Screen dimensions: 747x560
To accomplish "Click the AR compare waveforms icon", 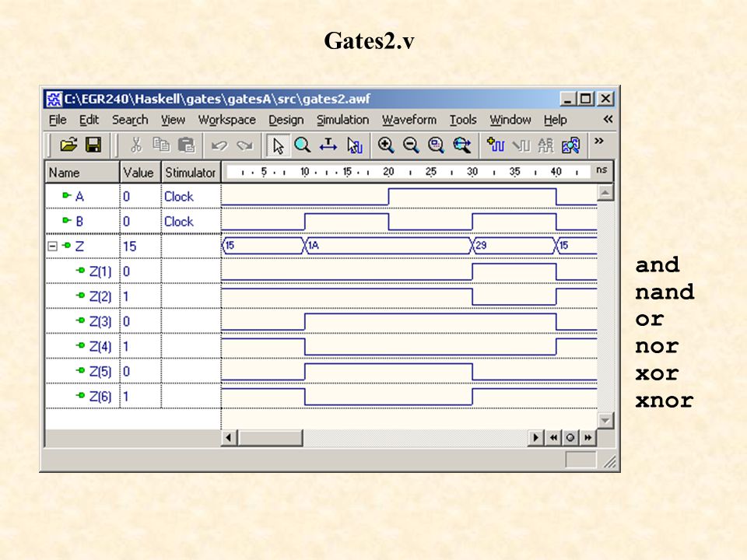I will (x=545, y=145).
